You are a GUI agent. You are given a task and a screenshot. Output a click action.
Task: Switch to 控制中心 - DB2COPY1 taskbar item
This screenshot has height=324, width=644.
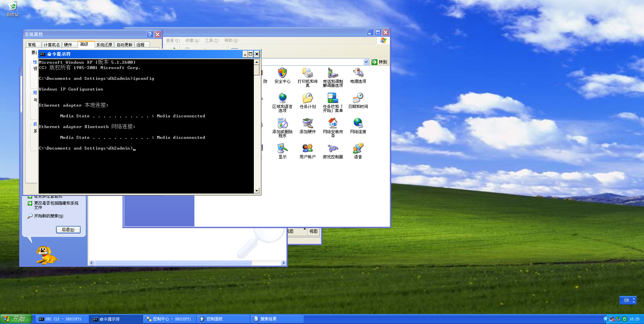pos(170,319)
